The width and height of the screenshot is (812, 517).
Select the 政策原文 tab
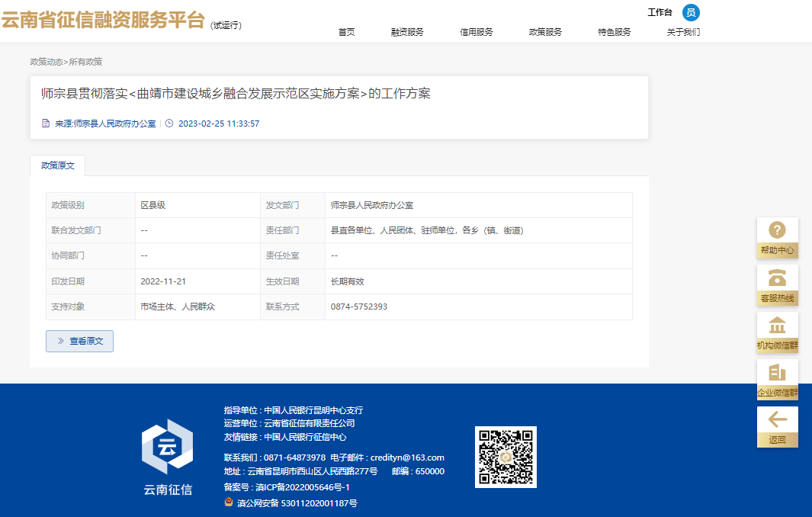58,165
